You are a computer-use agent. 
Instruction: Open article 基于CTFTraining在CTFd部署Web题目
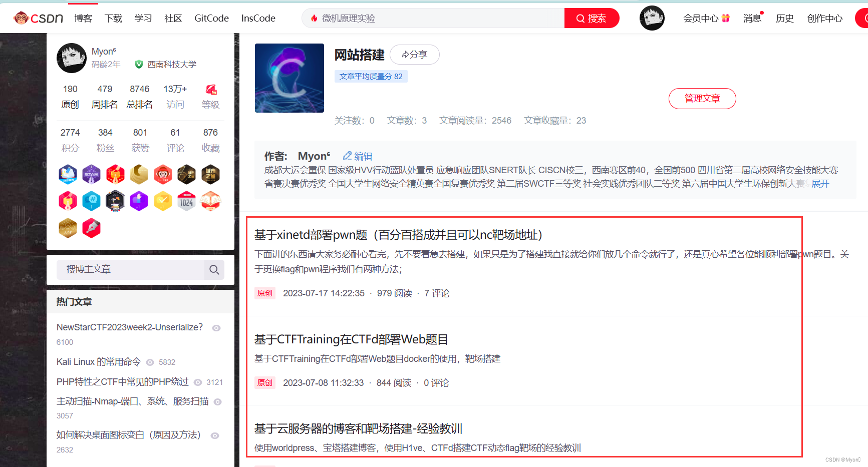coord(351,339)
